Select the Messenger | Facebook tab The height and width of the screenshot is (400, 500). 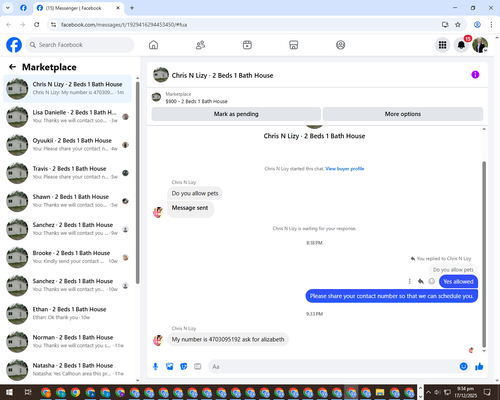[78, 8]
